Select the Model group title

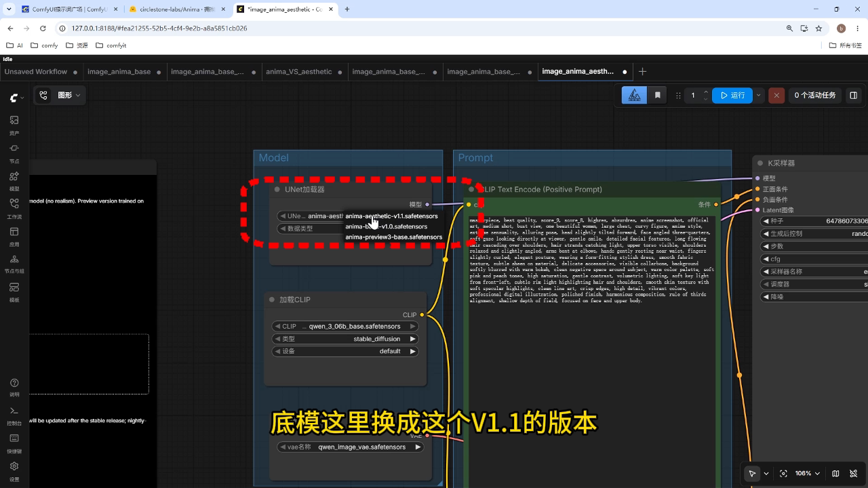point(274,158)
